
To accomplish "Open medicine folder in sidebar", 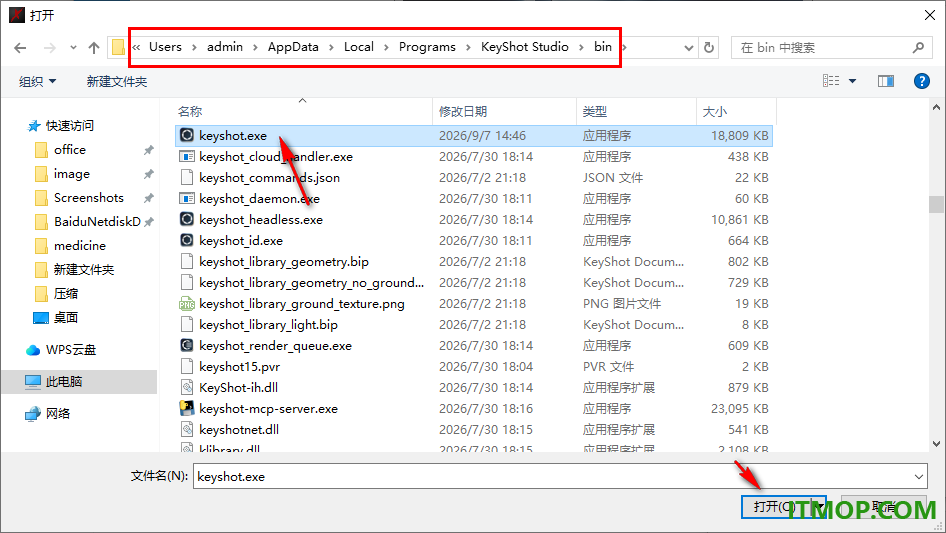I will coord(79,246).
